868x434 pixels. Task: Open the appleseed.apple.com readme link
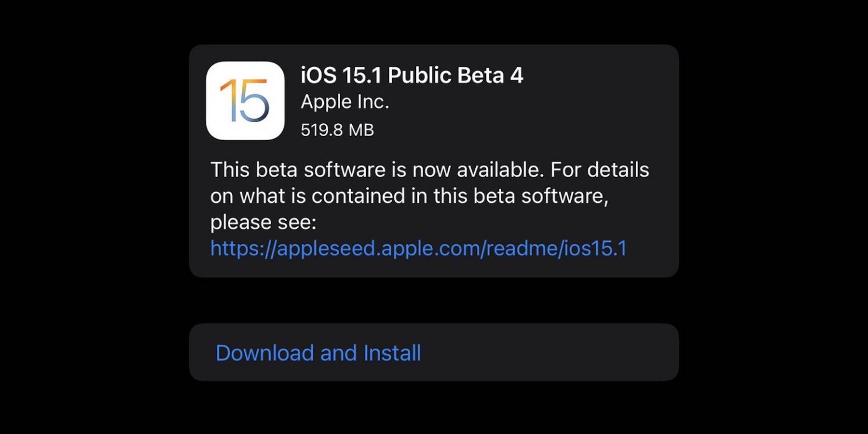418,248
